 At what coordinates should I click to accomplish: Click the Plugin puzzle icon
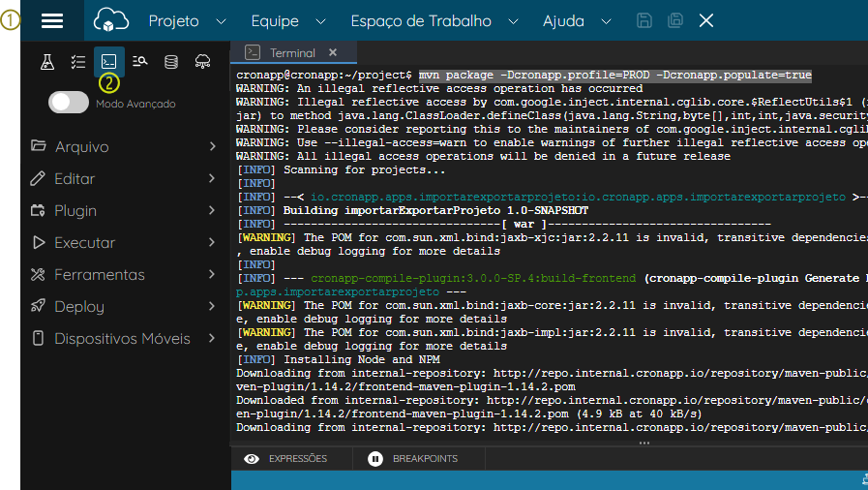pos(38,210)
